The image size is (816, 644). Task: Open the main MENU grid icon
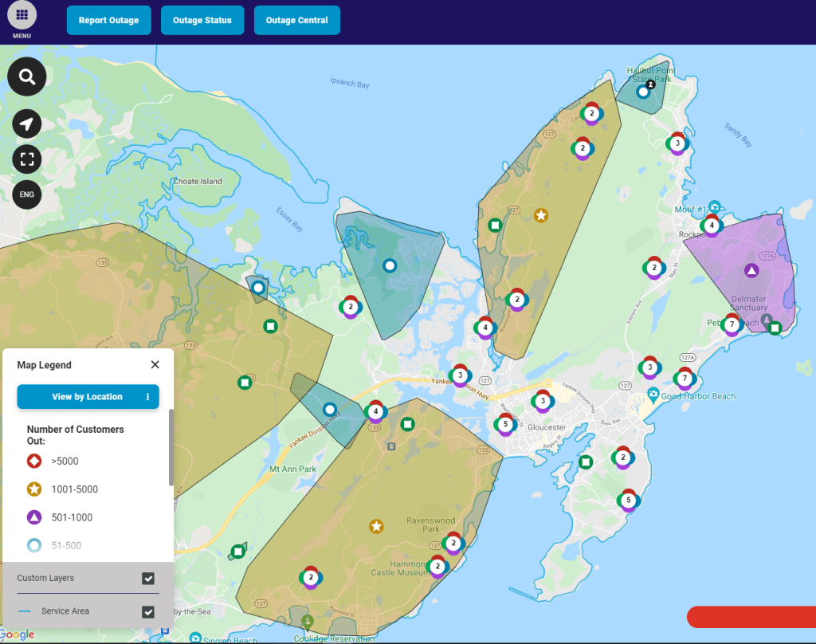[x=22, y=16]
